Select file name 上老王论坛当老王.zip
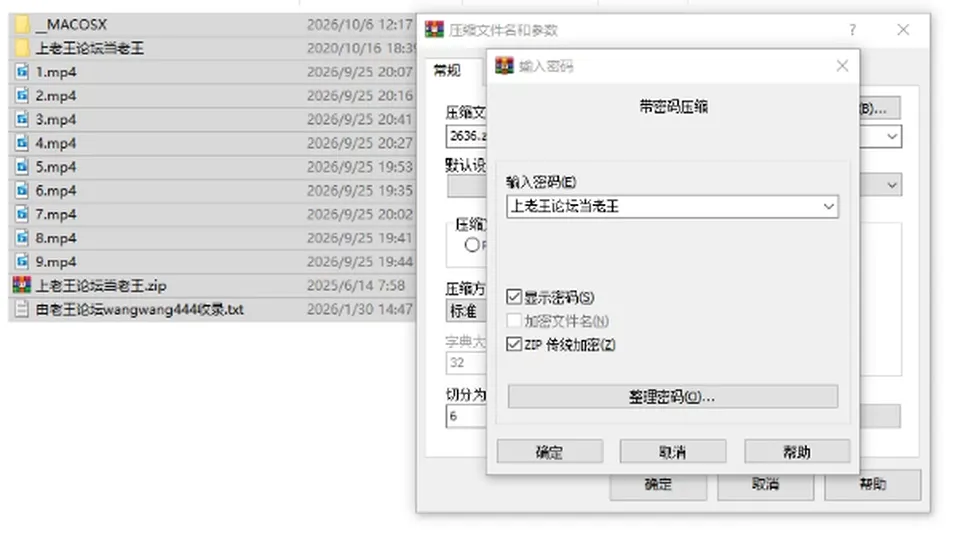The image size is (960, 557). [101, 286]
